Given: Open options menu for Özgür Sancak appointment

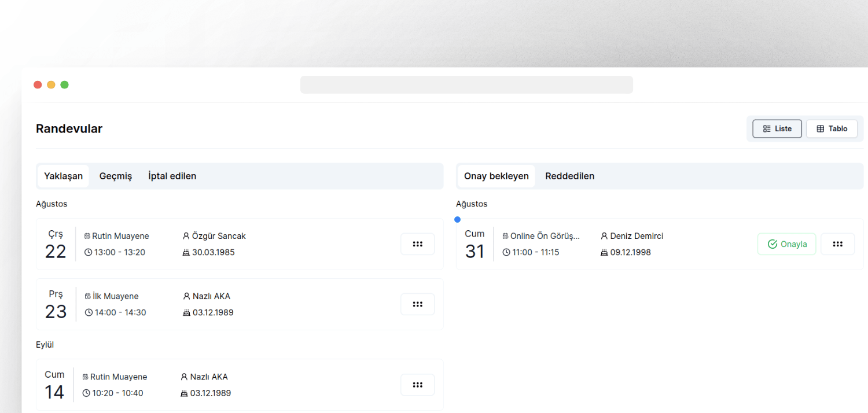Looking at the screenshot, I should [x=417, y=244].
